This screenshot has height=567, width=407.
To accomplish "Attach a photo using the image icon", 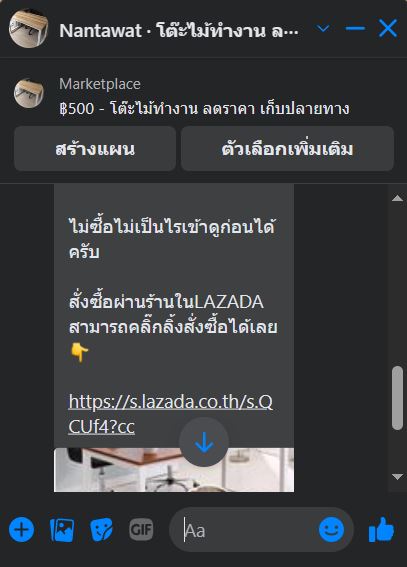I will point(62,530).
